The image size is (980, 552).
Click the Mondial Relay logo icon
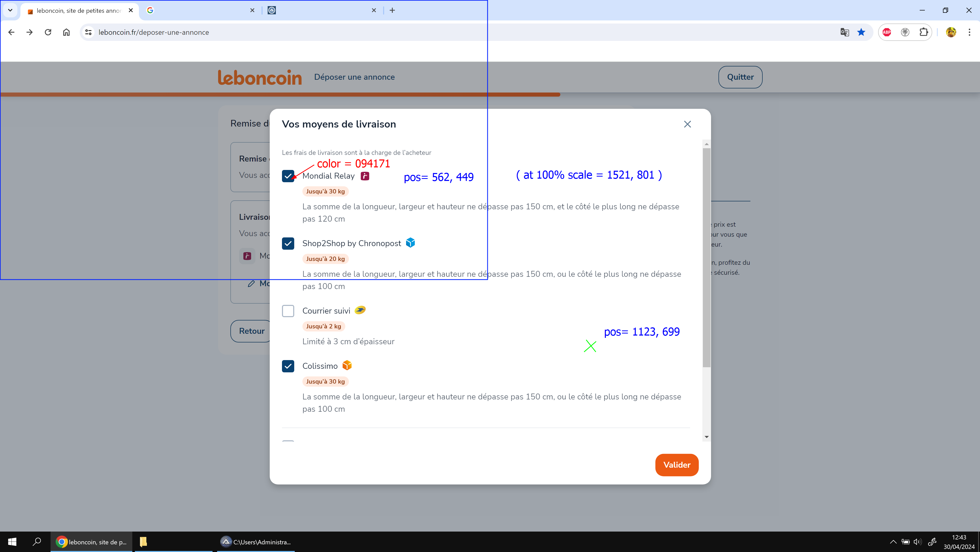[x=365, y=176]
